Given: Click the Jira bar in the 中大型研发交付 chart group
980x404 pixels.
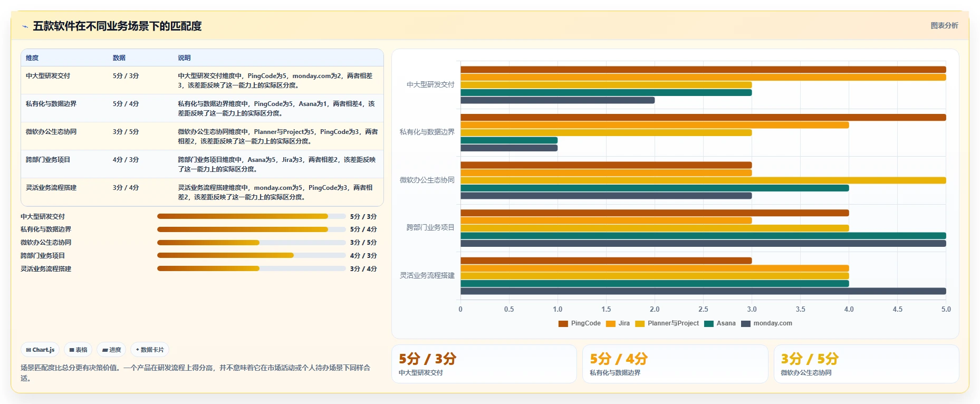Looking at the screenshot, I should click(x=703, y=78).
